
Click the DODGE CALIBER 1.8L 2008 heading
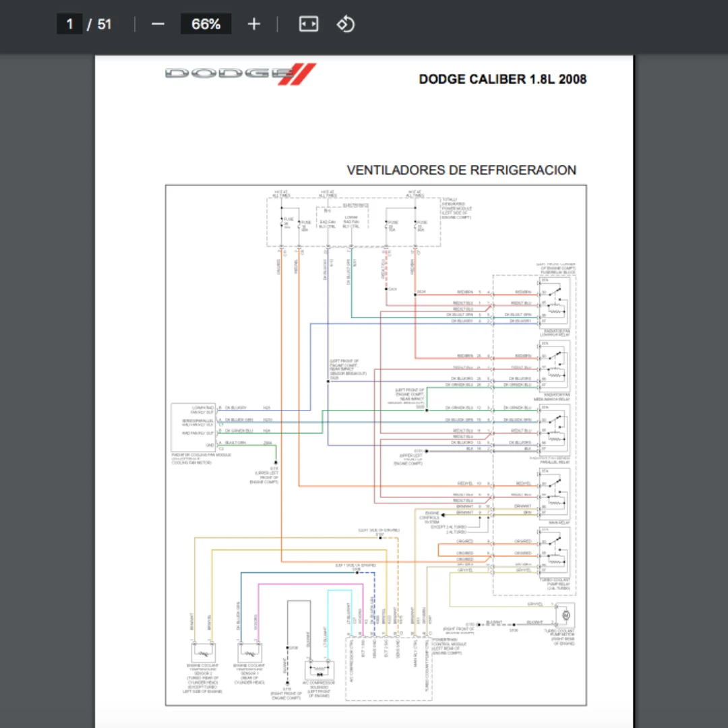click(x=503, y=80)
